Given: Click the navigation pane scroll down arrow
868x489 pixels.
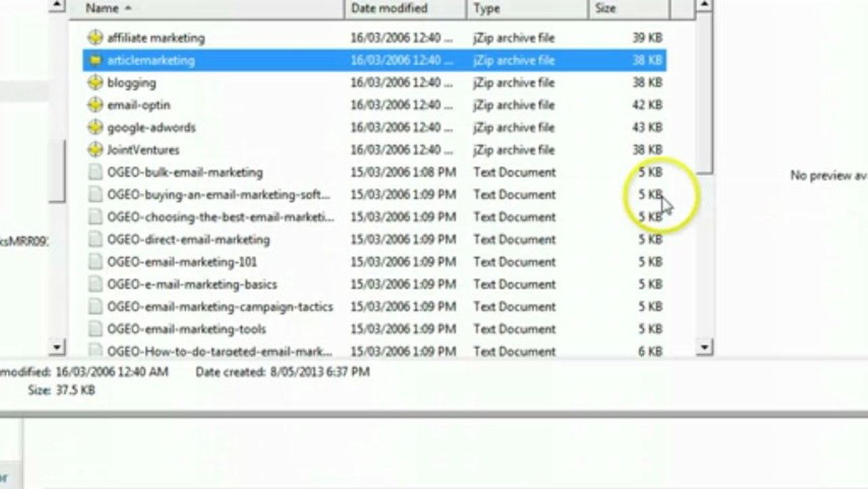Looking at the screenshot, I should pyautogui.click(x=58, y=348).
